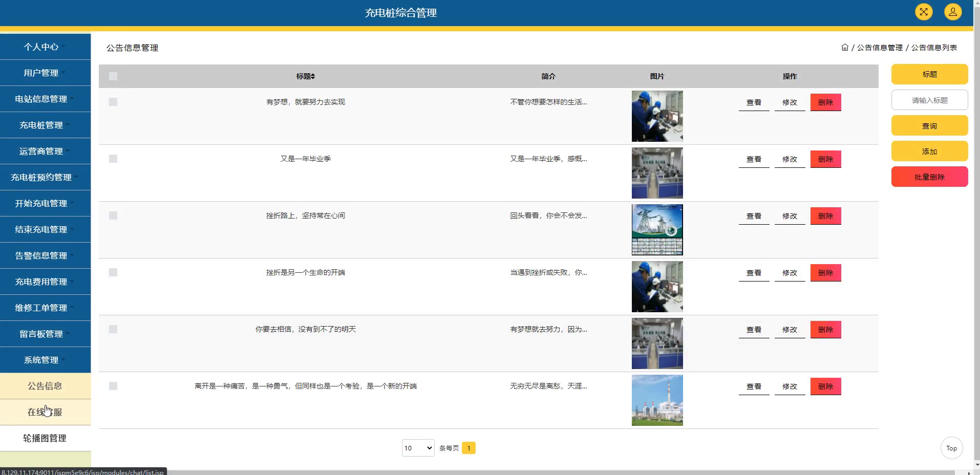The image size is (980, 475).
Task: Check the row 你要去相信，没有到不了的明天
Action: pyautogui.click(x=113, y=329)
